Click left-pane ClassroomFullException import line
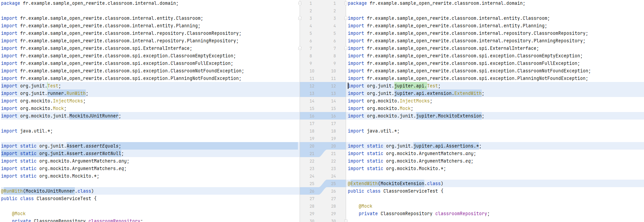 [117, 64]
